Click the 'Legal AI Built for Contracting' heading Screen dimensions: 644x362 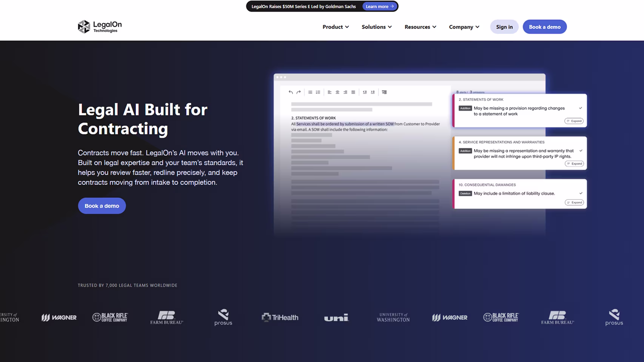pyautogui.click(x=143, y=119)
